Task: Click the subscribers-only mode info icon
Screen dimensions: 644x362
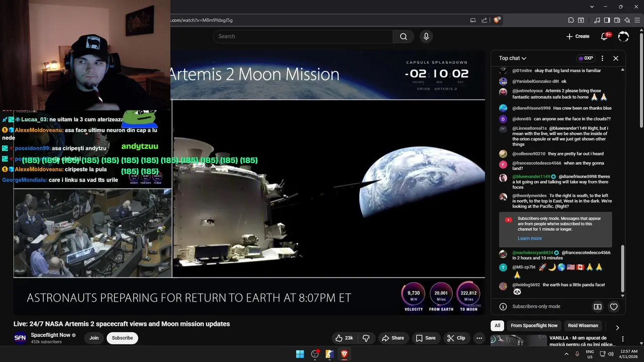Action: [x=503, y=307]
